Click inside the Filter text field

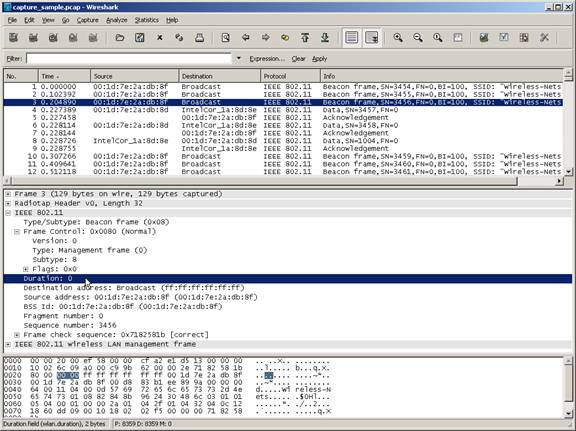click(x=129, y=58)
